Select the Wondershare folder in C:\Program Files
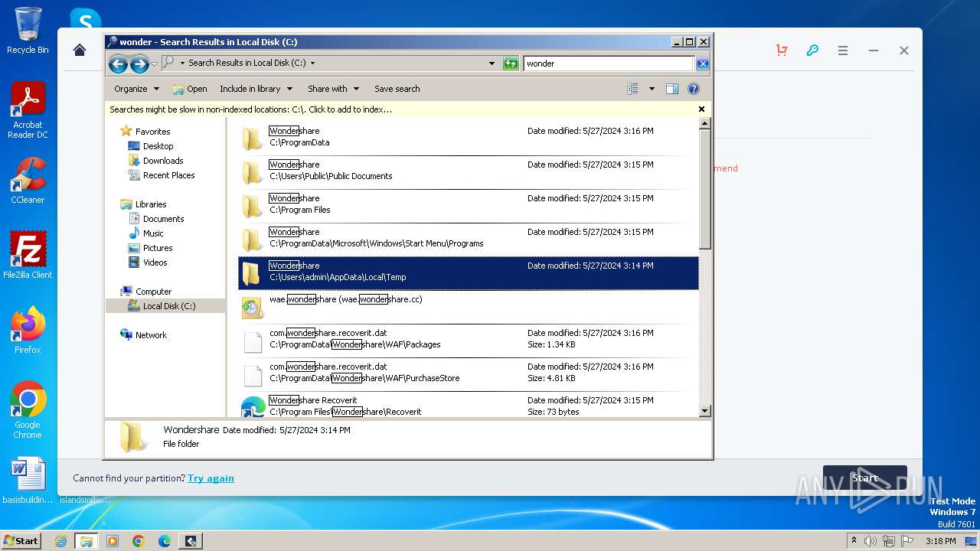 click(468, 205)
